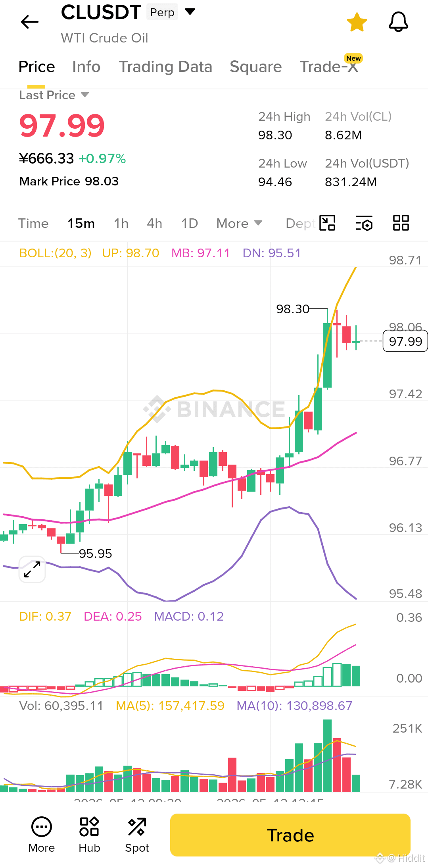Open the Trade-X tab

coord(329,67)
